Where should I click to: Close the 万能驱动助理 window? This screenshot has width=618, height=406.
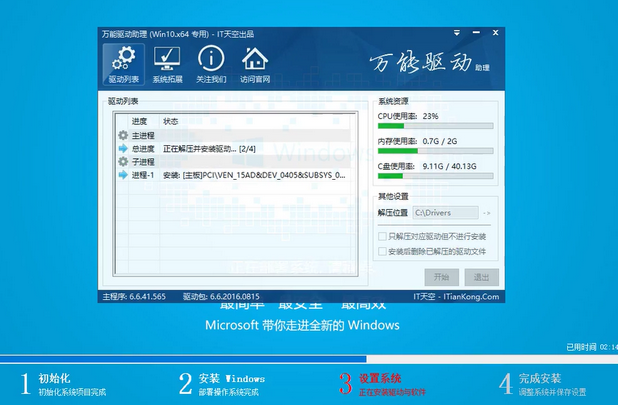(x=495, y=33)
